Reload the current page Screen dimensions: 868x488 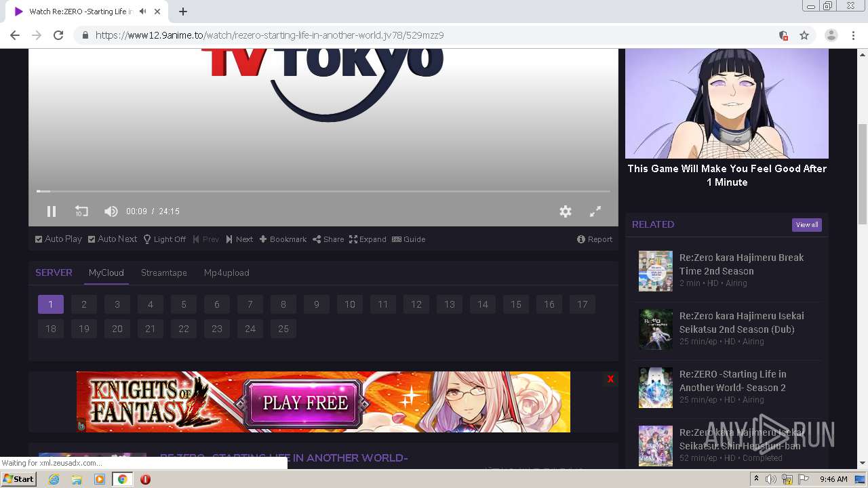coord(58,35)
